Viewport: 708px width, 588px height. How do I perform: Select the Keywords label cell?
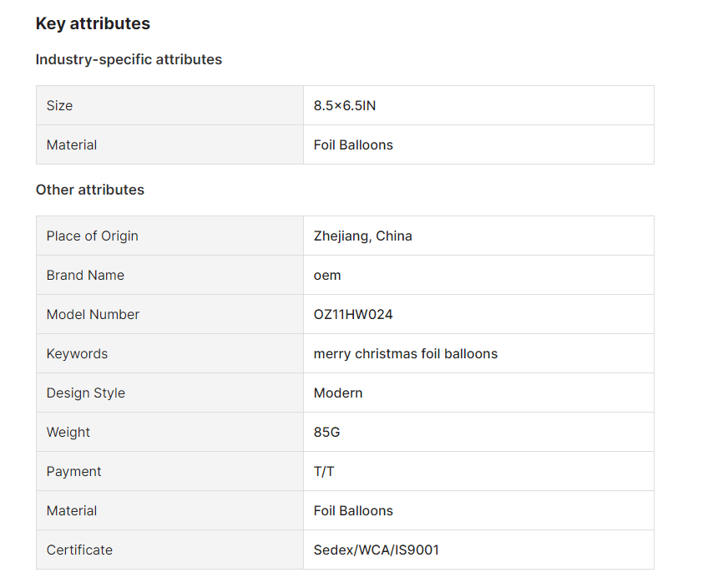click(x=169, y=353)
